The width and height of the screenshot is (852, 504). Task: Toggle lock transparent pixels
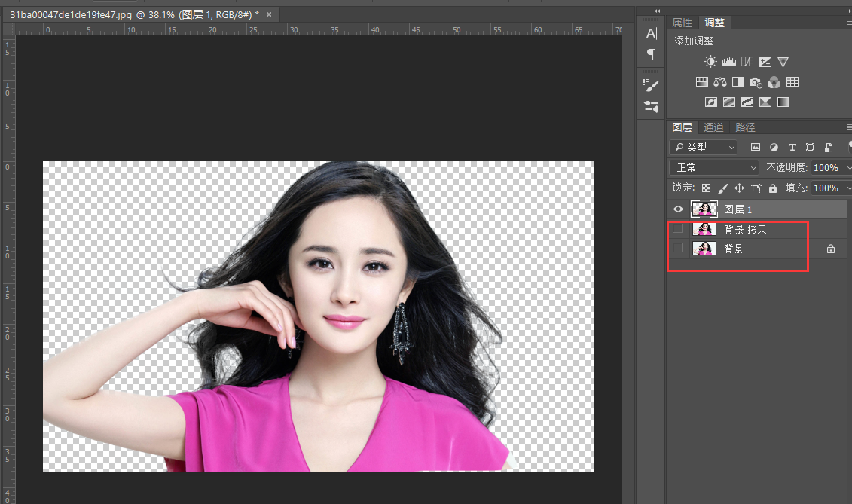(x=706, y=188)
